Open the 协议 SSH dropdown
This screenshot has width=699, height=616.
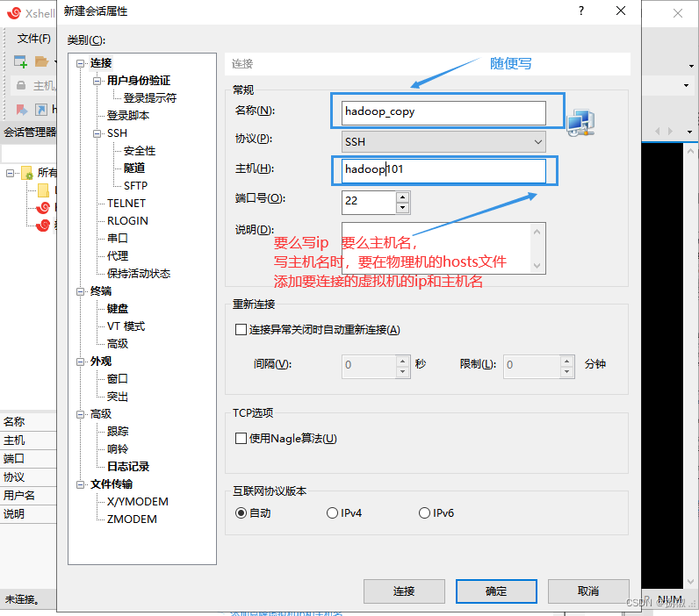tap(443, 141)
